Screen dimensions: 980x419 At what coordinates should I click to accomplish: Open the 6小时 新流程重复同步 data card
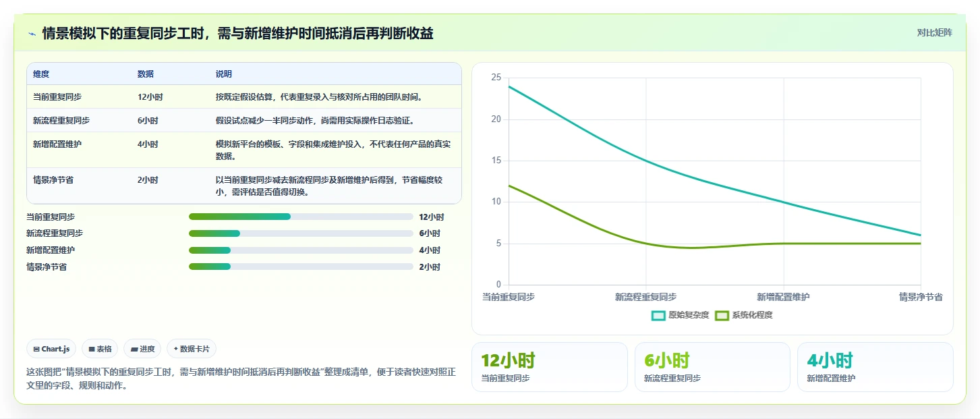(x=712, y=367)
